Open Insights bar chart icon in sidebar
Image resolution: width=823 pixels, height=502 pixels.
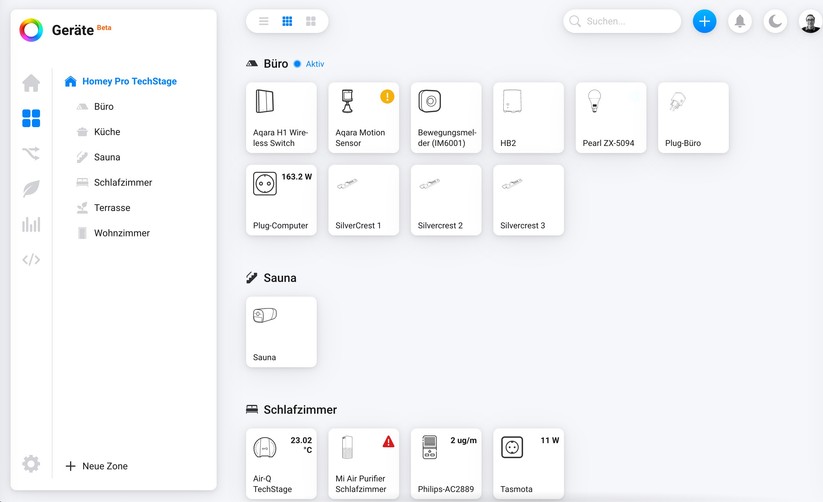pyautogui.click(x=31, y=225)
